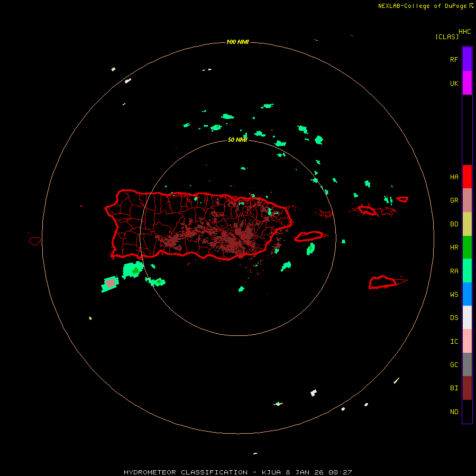Click the HHC product code label
This screenshot has width=476, height=476.
click(464, 32)
